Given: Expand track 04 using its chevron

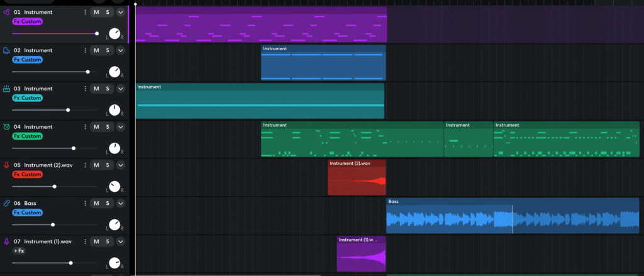Looking at the screenshot, I should point(121,127).
